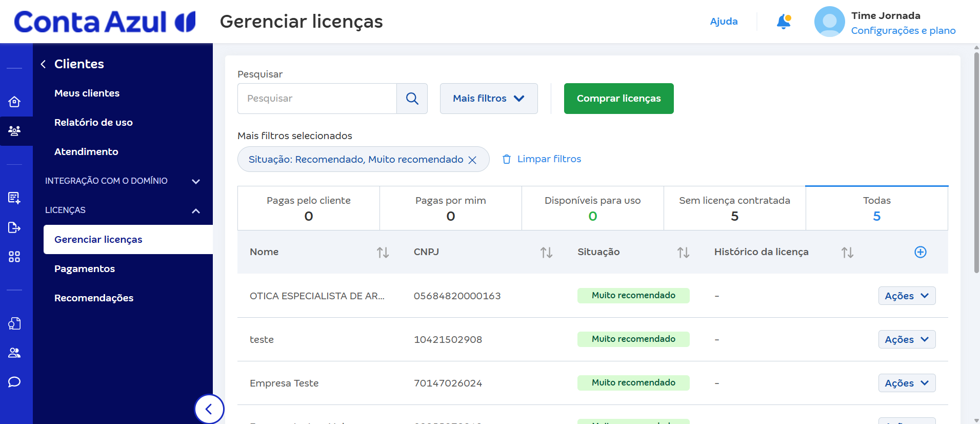Click CNPJ 05684820000163 cell
The width and height of the screenshot is (980, 424).
click(x=457, y=296)
